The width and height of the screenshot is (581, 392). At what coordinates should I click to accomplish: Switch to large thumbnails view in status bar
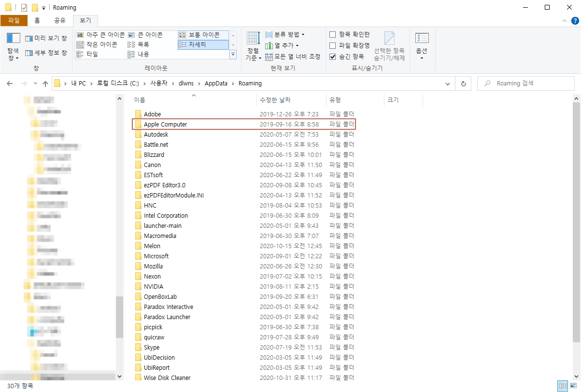(574, 386)
